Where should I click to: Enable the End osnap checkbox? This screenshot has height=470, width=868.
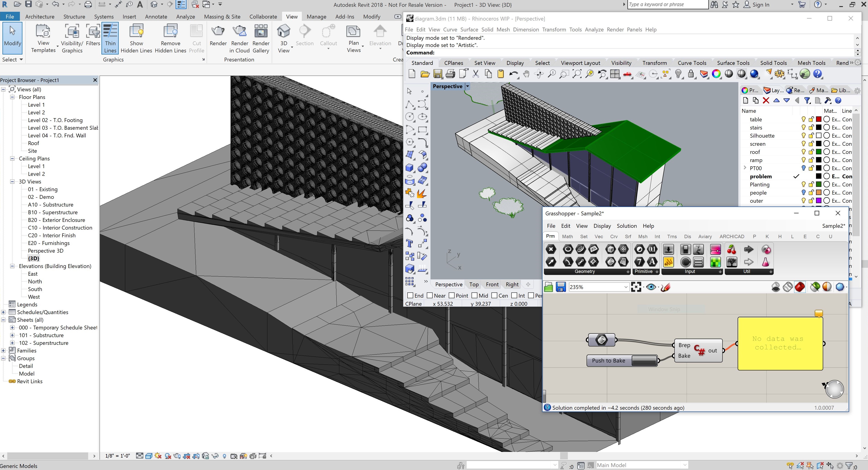(410, 296)
